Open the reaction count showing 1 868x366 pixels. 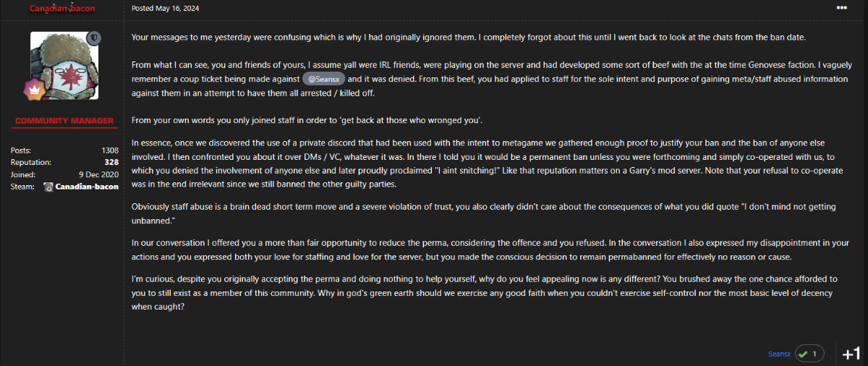click(x=815, y=354)
